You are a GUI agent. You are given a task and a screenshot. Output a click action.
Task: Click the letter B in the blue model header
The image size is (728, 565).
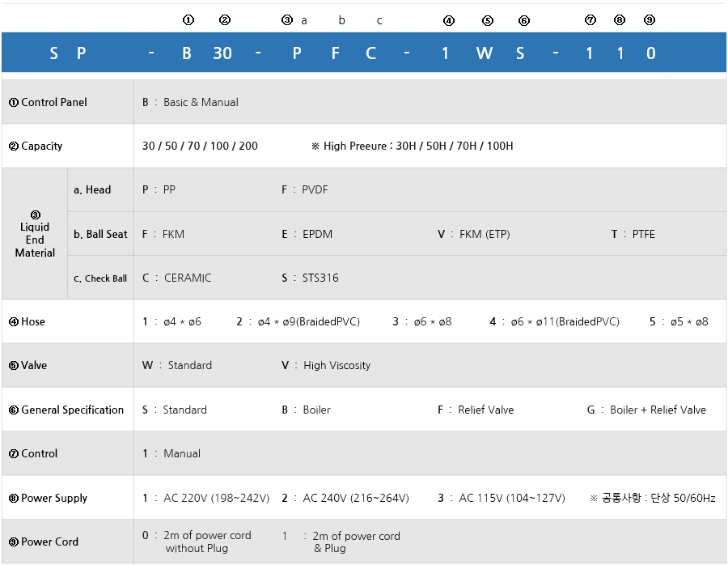point(187,53)
